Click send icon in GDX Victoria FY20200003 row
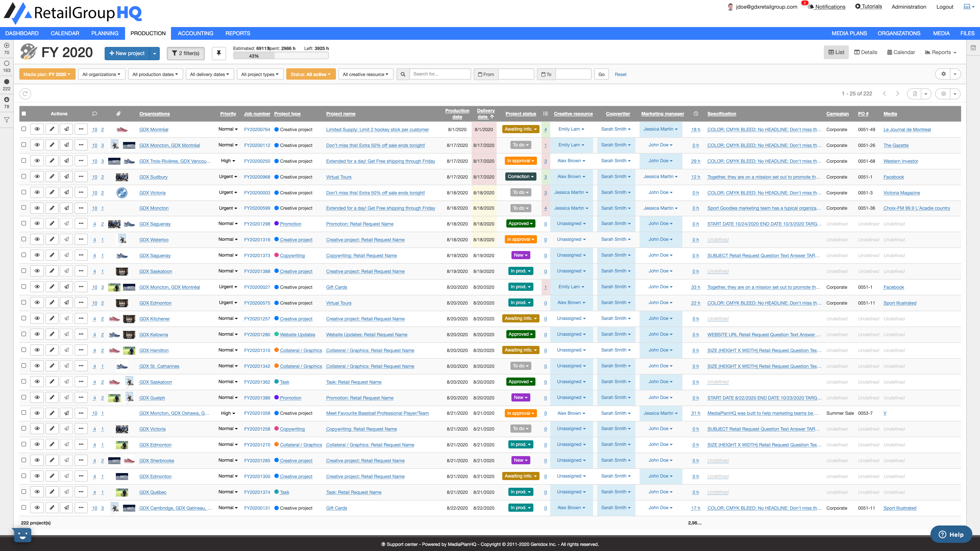The height and width of the screenshot is (551, 980). pyautogui.click(x=67, y=192)
